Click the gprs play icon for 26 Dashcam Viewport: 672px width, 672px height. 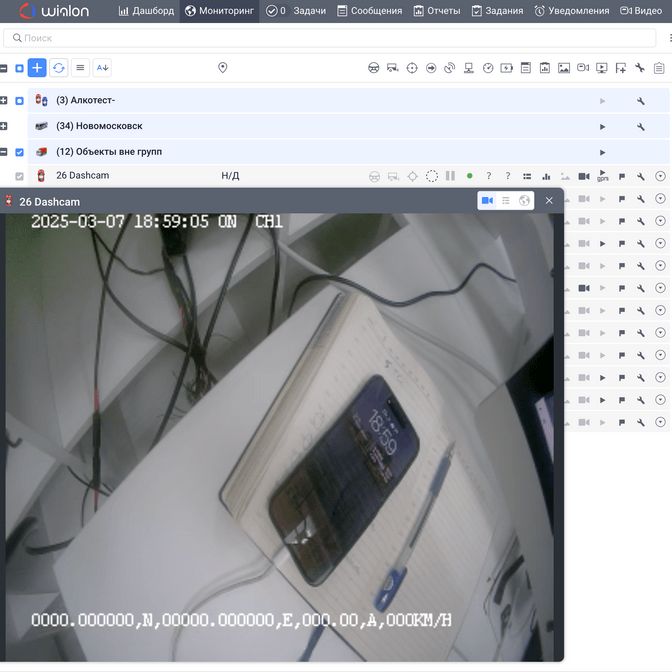tap(603, 176)
